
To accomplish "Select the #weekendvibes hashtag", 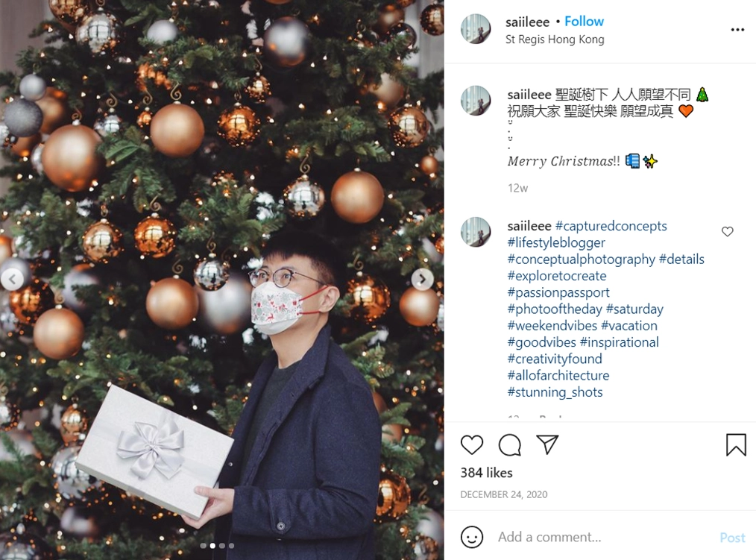I will (552, 326).
